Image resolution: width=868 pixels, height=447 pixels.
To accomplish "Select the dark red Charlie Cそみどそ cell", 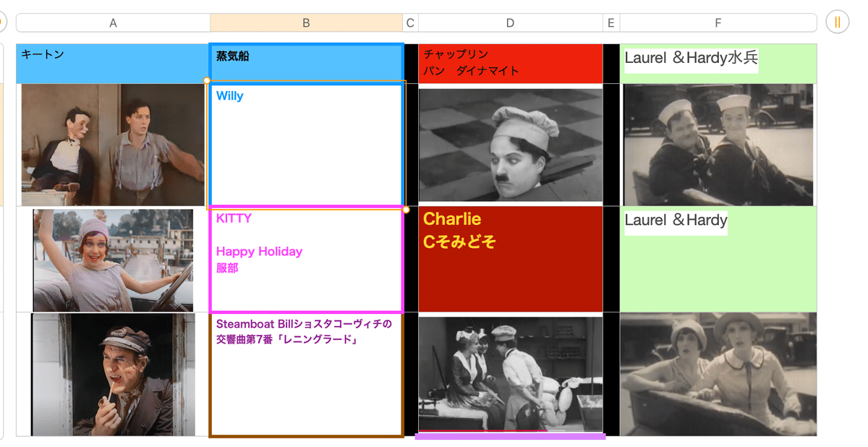I will (511, 260).
